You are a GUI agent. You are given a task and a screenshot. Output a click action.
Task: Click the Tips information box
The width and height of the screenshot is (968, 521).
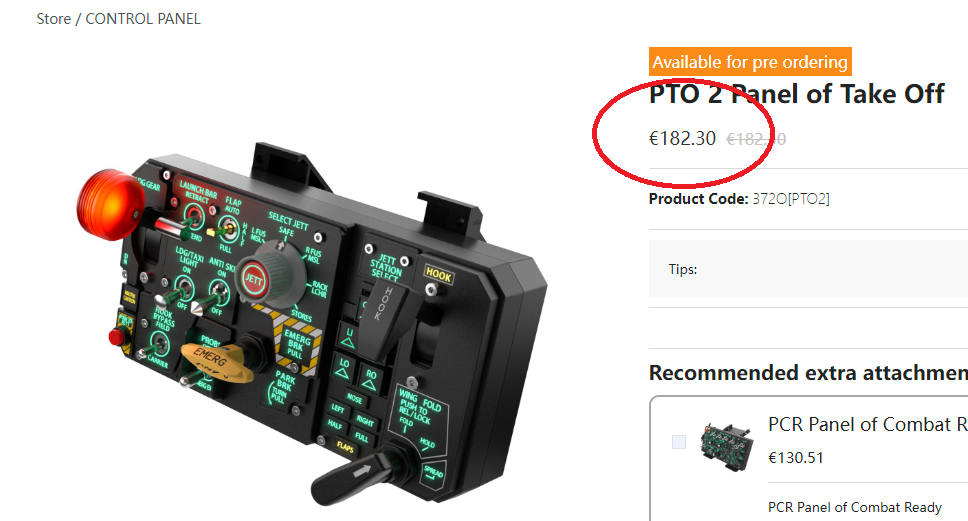808,269
